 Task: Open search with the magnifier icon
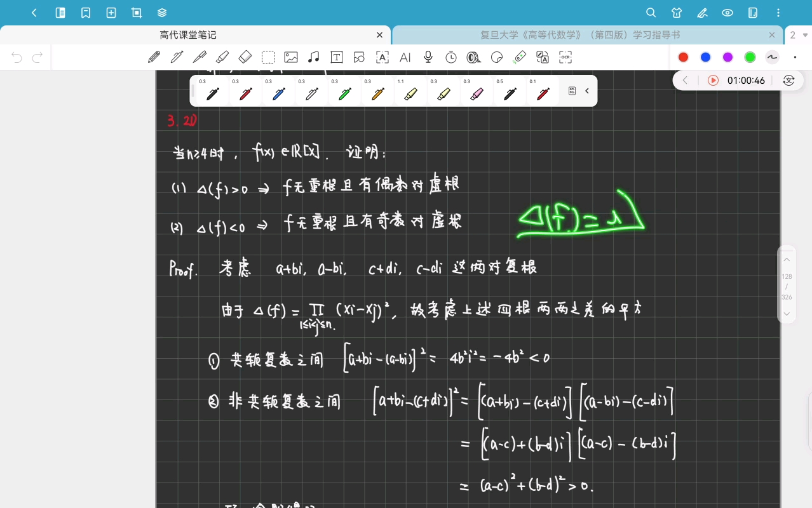(x=651, y=13)
